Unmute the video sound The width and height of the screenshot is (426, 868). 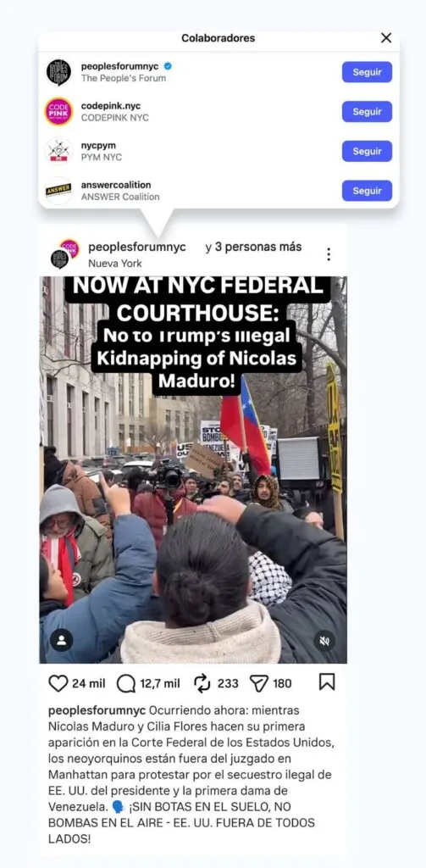tap(324, 641)
